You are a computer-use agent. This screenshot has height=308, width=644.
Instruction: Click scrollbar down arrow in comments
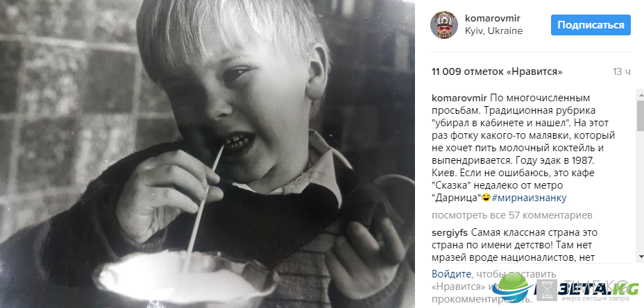click(641, 257)
